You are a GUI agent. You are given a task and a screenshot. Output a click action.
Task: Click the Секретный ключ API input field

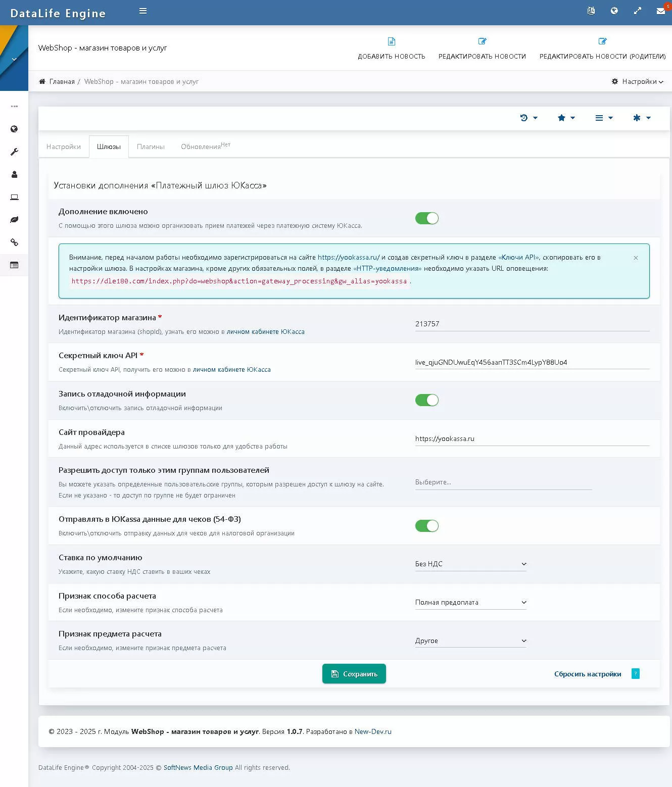point(532,362)
